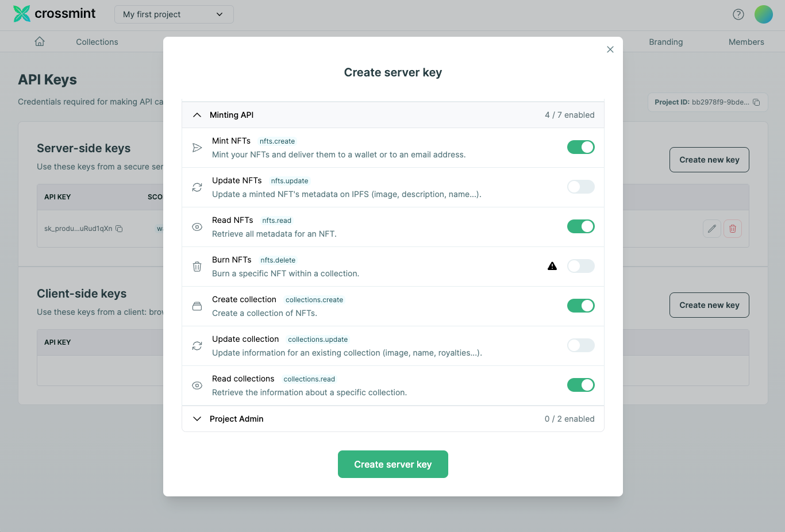Switch to the Collections tab
This screenshot has height=532, width=785.
pos(97,42)
